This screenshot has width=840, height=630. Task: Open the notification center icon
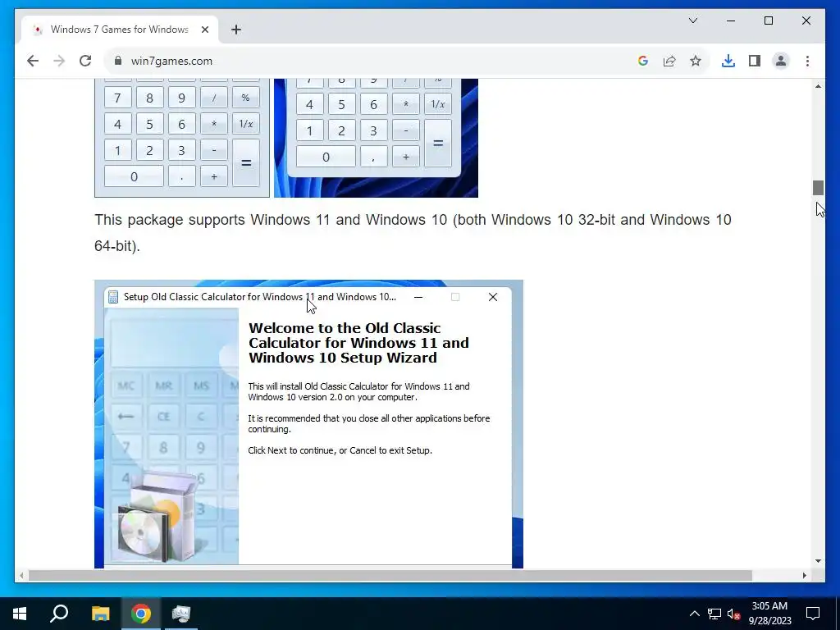pos(813,614)
